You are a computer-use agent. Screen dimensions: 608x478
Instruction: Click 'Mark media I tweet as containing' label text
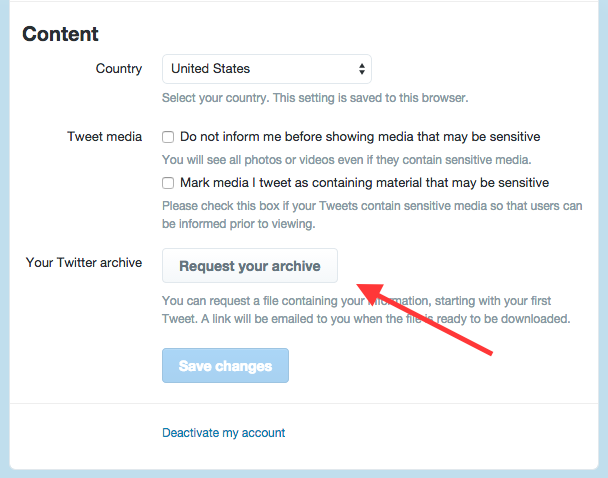[364, 183]
